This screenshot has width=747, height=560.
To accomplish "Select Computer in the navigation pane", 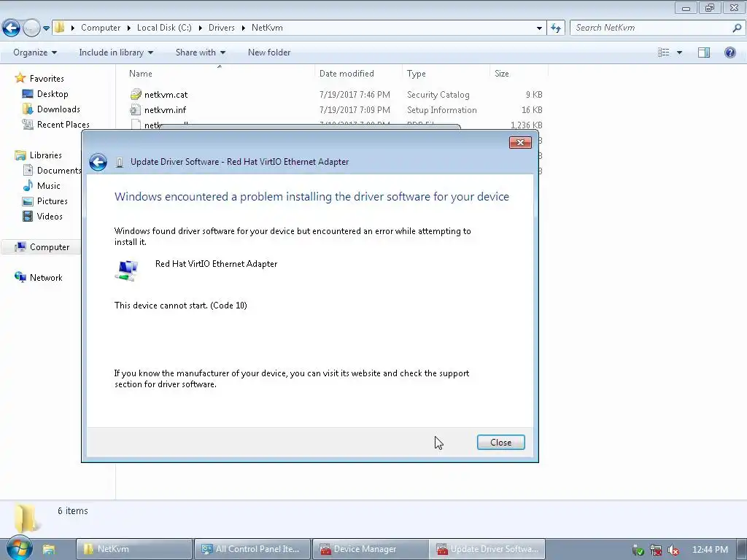I will click(50, 247).
